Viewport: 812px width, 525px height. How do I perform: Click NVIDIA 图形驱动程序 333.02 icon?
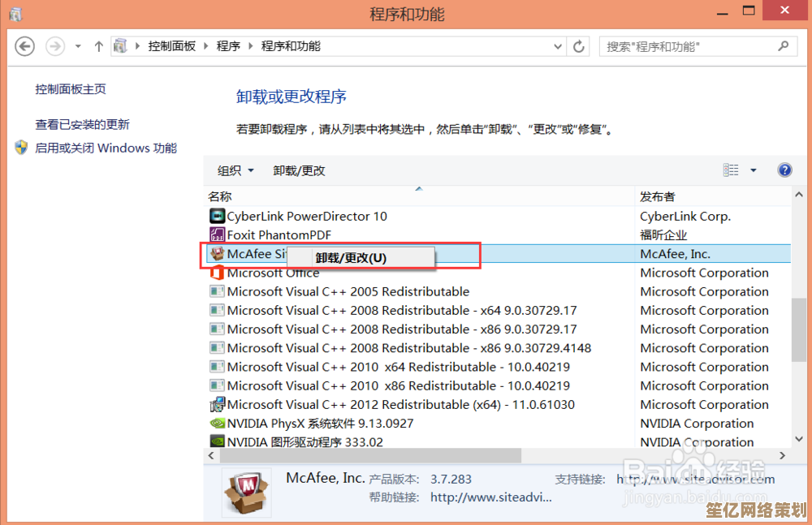(x=217, y=441)
